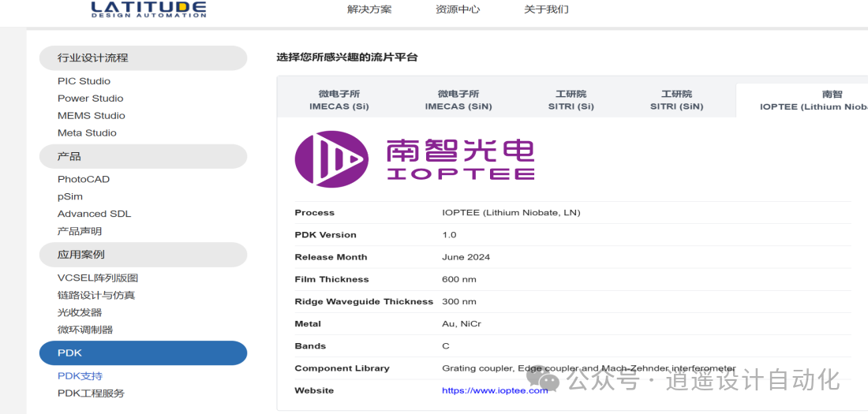Open the 解决方案 navigation menu
The image size is (868, 414).
tap(369, 9)
